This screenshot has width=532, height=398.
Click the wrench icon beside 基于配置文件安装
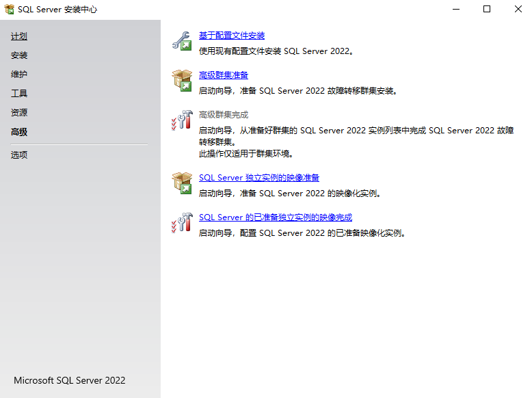(x=182, y=41)
